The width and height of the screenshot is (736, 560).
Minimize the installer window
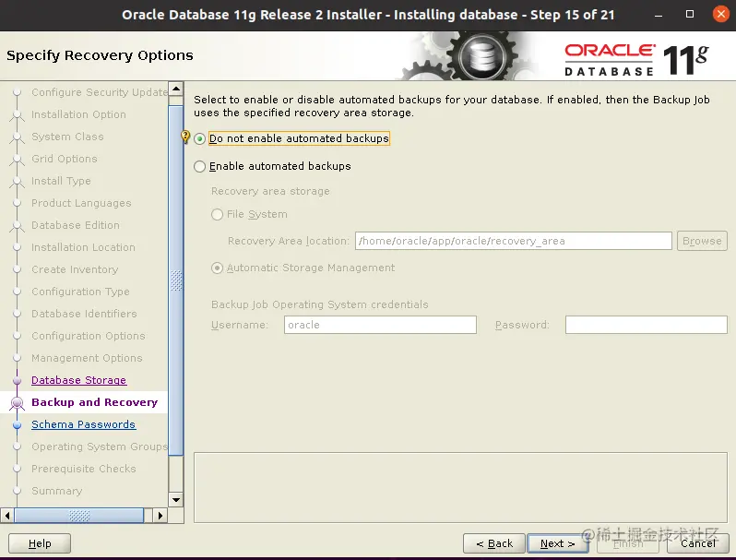click(659, 15)
